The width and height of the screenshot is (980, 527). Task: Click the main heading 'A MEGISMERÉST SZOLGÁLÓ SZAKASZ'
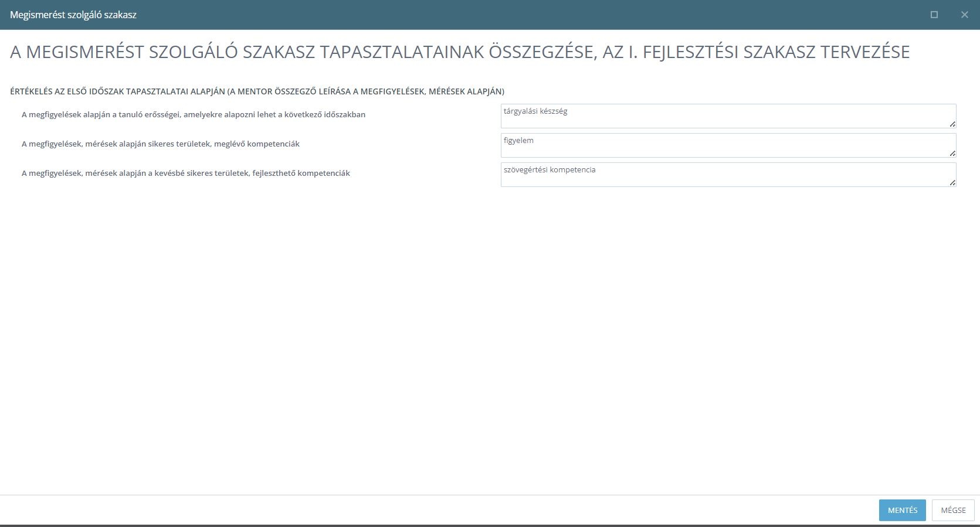[460, 52]
